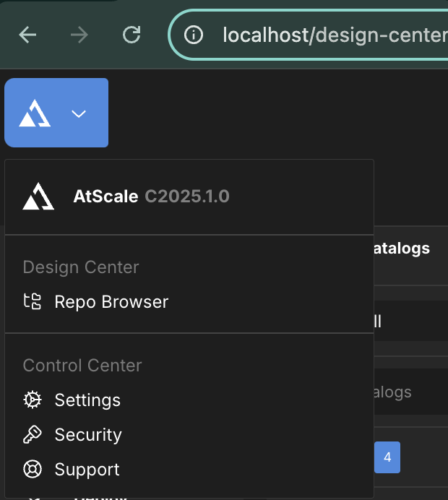Image resolution: width=448 pixels, height=500 pixels.
Task: Click the blue badge showing 4
Action: point(387,457)
